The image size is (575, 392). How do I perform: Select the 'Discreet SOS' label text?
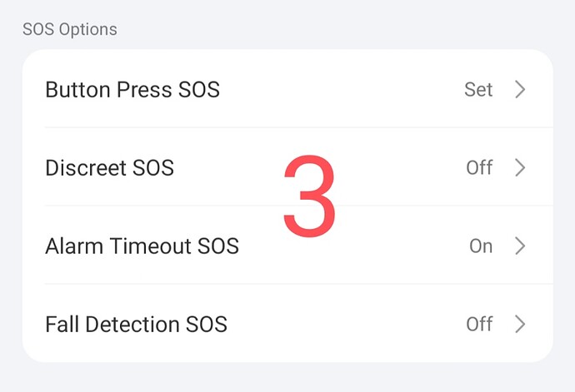[x=109, y=167]
